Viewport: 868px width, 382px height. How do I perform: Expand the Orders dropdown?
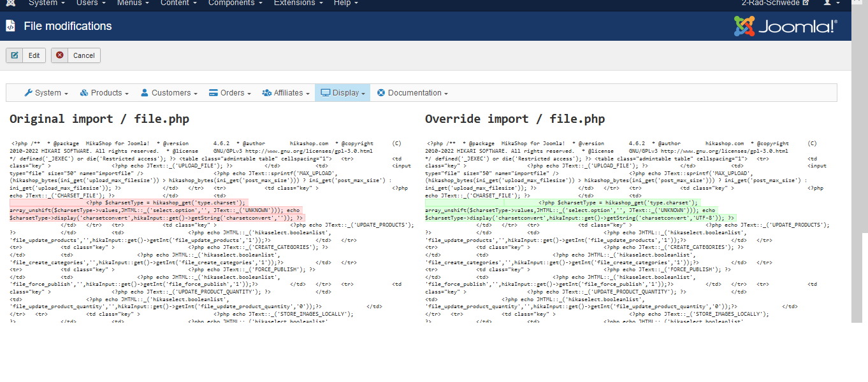click(x=230, y=93)
